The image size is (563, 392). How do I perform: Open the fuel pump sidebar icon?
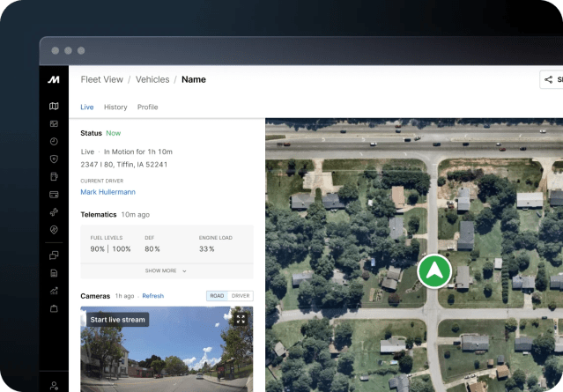point(54,176)
